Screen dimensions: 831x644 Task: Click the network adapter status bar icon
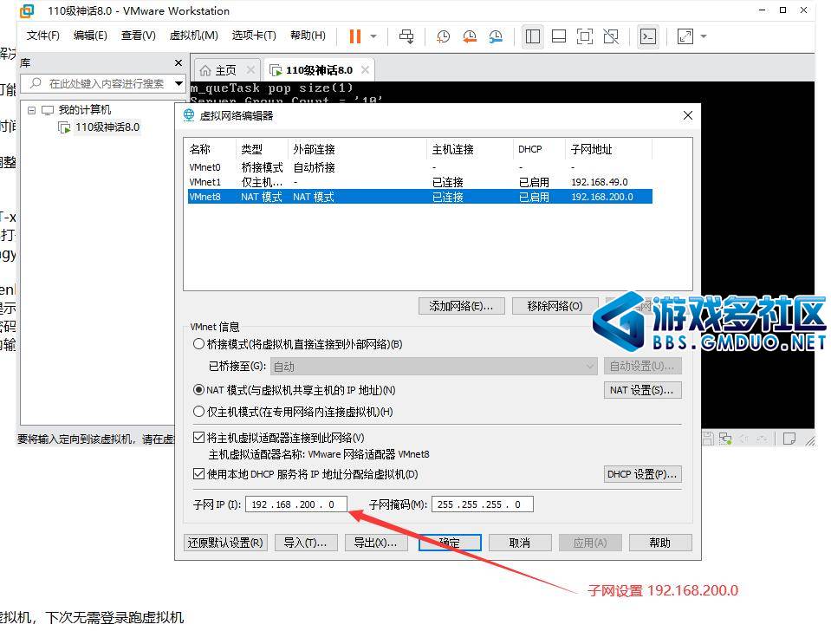pyautogui.click(x=725, y=439)
